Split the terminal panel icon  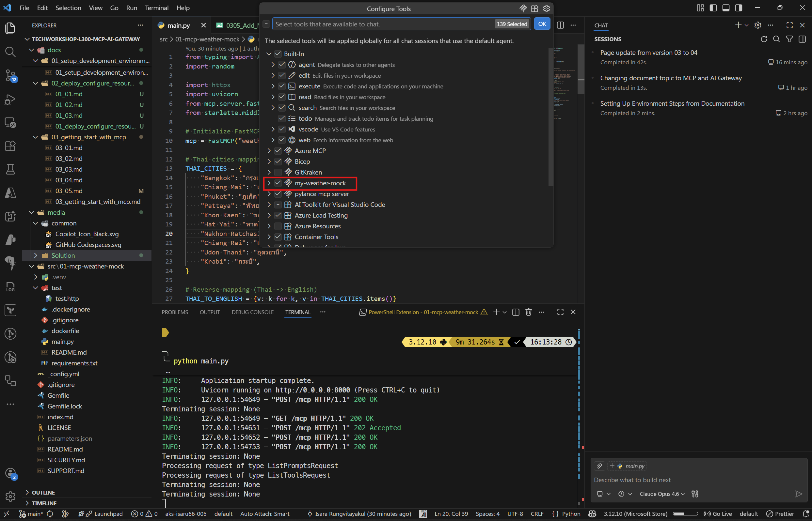point(516,312)
